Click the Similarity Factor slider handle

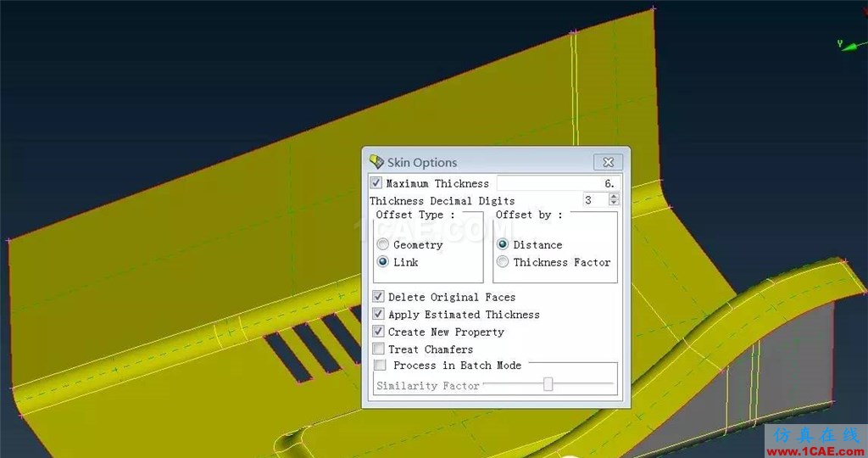pos(548,384)
